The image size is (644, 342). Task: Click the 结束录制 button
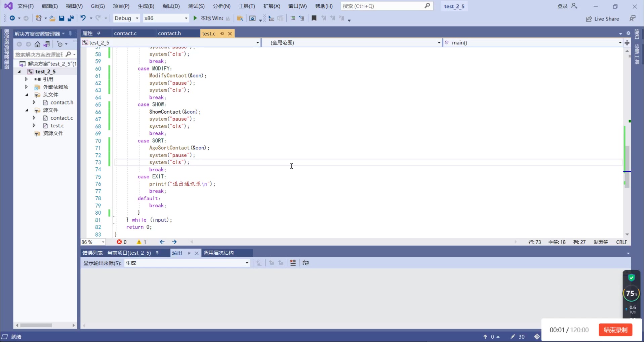(x=615, y=330)
